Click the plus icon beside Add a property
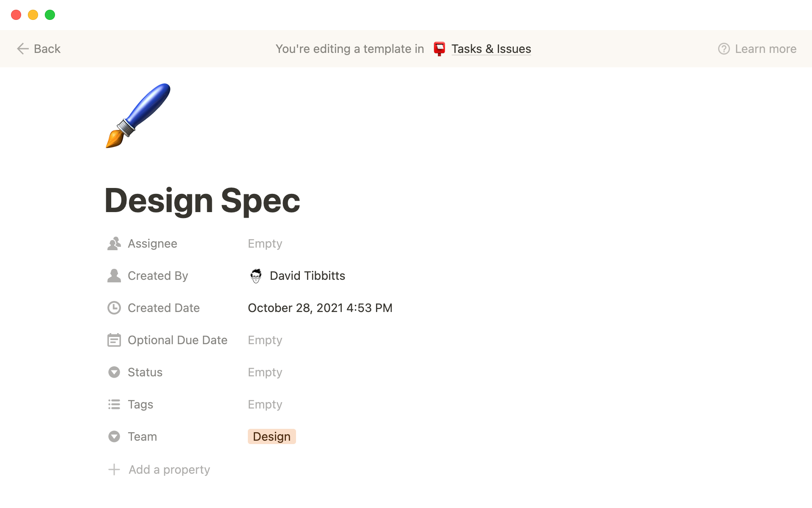 [x=114, y=469]
